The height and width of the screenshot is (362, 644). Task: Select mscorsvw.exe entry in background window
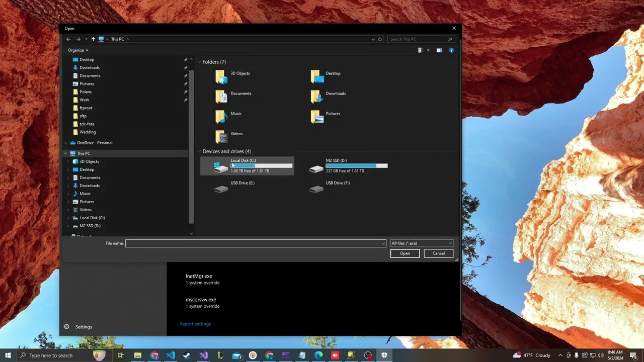coord(202,303)
